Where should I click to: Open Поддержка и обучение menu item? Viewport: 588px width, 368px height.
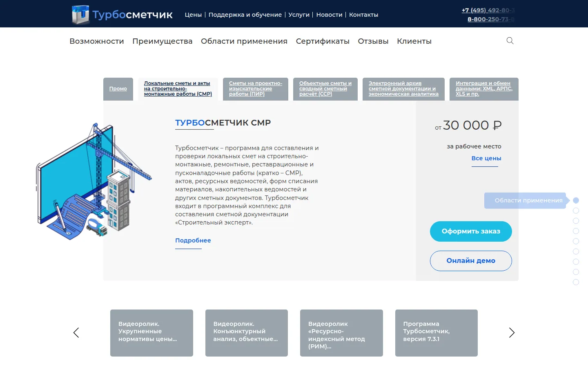(245, 15)
